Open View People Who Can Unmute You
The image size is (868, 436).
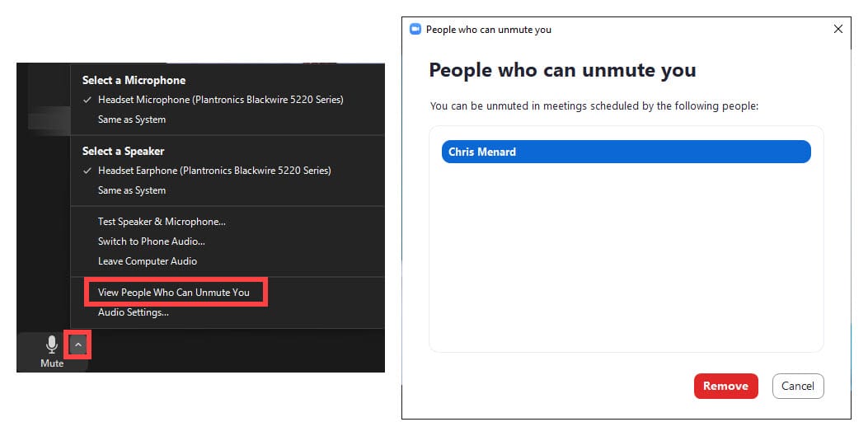point(174,293)
